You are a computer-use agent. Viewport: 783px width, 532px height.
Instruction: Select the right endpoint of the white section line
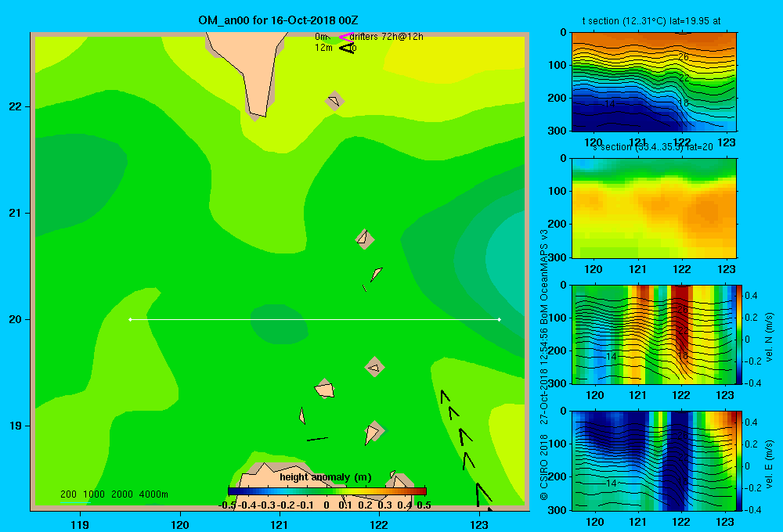coord(500,319)
